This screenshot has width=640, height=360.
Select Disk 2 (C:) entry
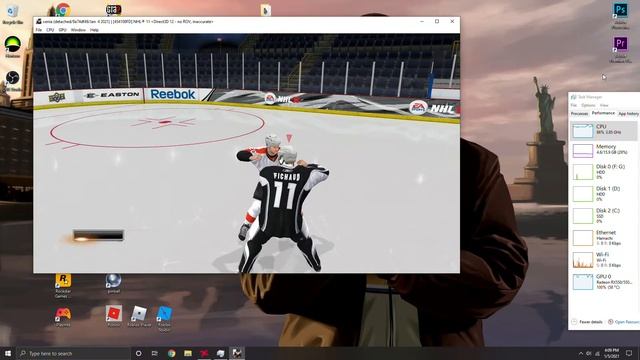[x=604, y=216]
